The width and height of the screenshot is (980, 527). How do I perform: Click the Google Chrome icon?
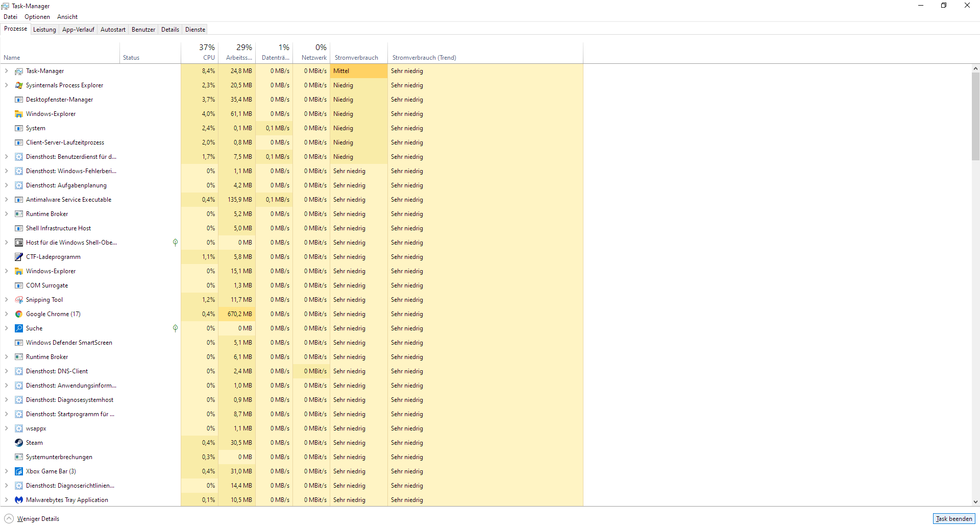click(19, 314)
